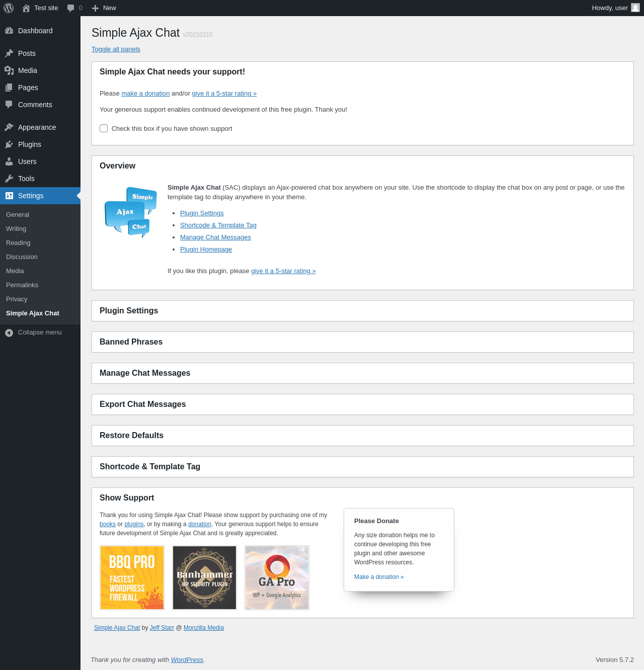Open the comments bubble icon in admin bar

click(x=71, y=8)
